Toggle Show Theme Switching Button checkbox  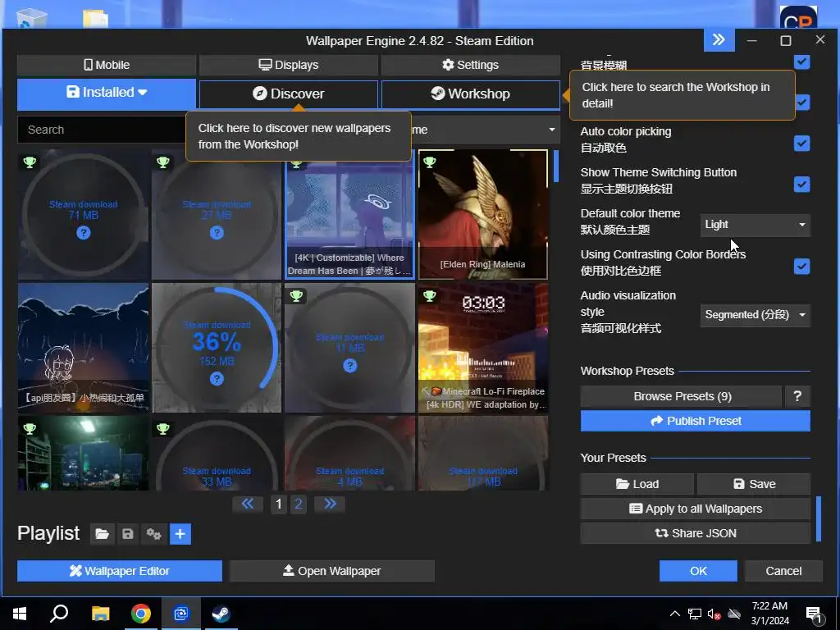tap(802, 185)
